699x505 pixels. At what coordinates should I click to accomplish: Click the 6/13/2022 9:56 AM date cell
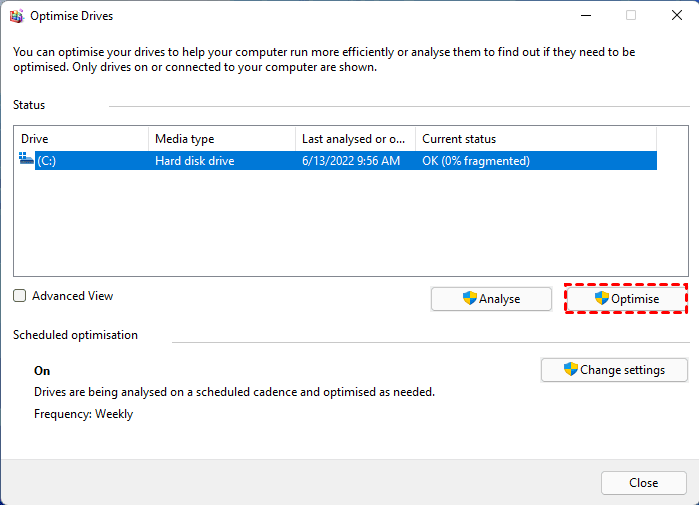(x=350, y=160)
